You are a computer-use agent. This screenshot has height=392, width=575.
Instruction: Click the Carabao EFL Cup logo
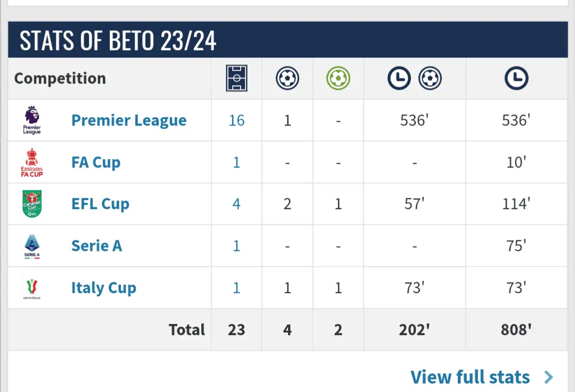point(32,204)
